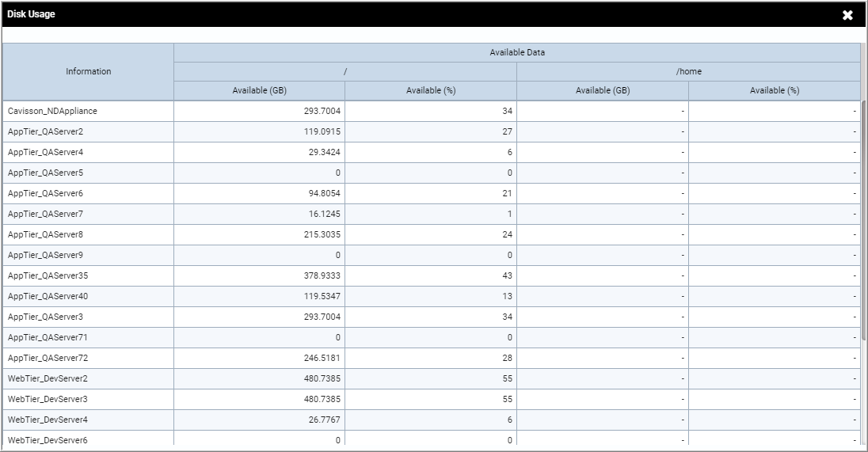Click the 246.5181 GB value
The width and height of the screenshot is (868, 452).
(x=322, y=358)
